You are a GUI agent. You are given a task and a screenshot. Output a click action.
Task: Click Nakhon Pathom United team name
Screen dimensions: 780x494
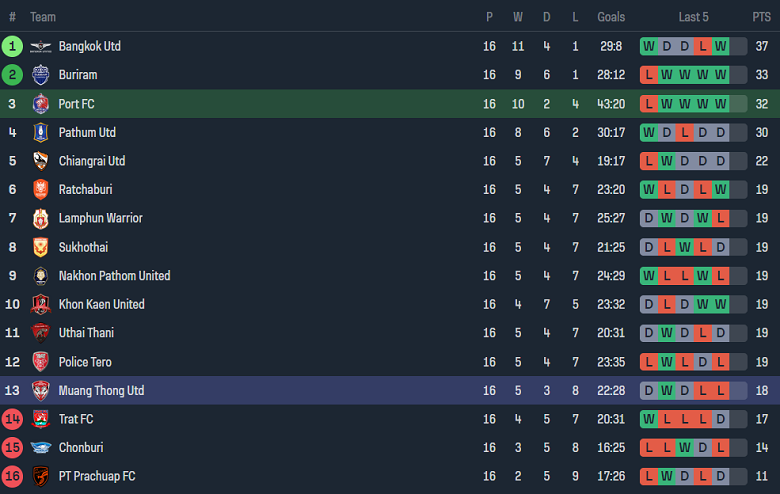coord(114,276)
